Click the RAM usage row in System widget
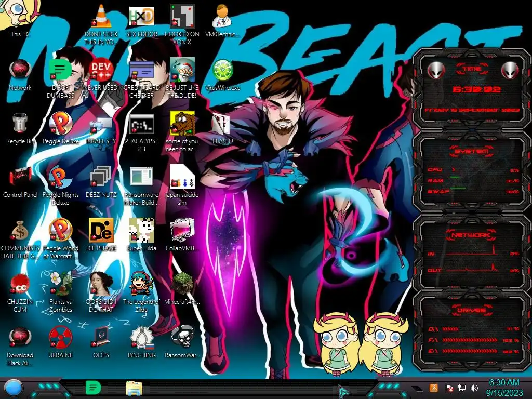The height and width of the screenshot is (399, 532). tap(473, 180)
